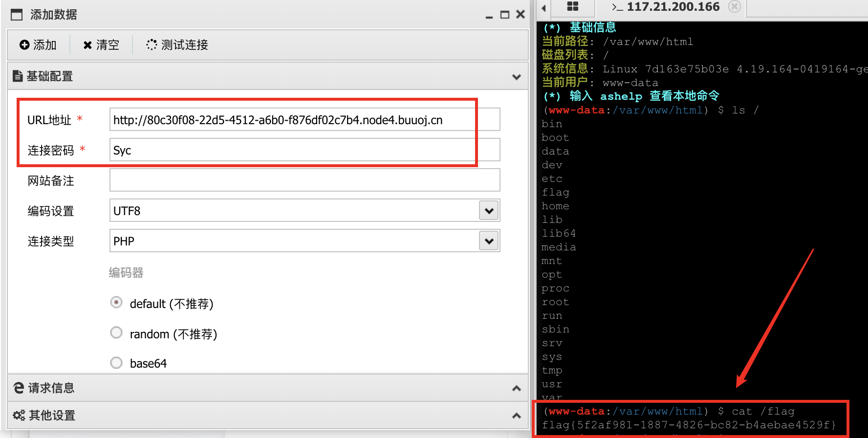Click the 'etc' directory entry

click(x=552, y=179)
